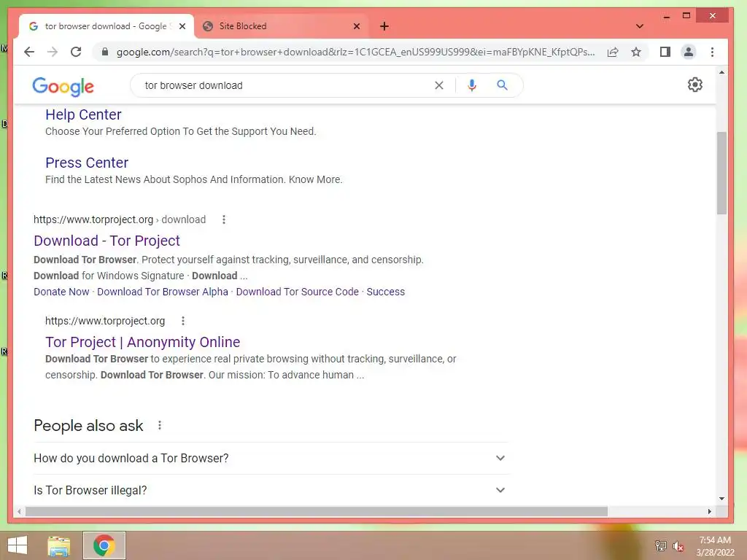Expand Is Tor Browser illegal? question
The height and width of the screenshot is (560, 747).
click(271, 490)
